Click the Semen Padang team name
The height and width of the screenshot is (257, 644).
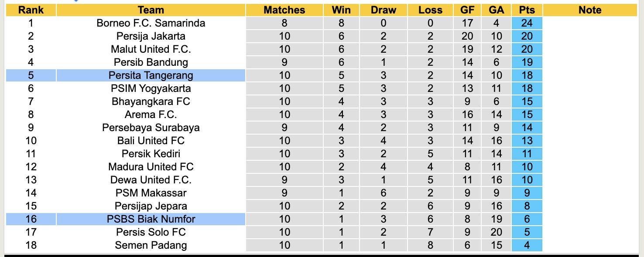151,245
